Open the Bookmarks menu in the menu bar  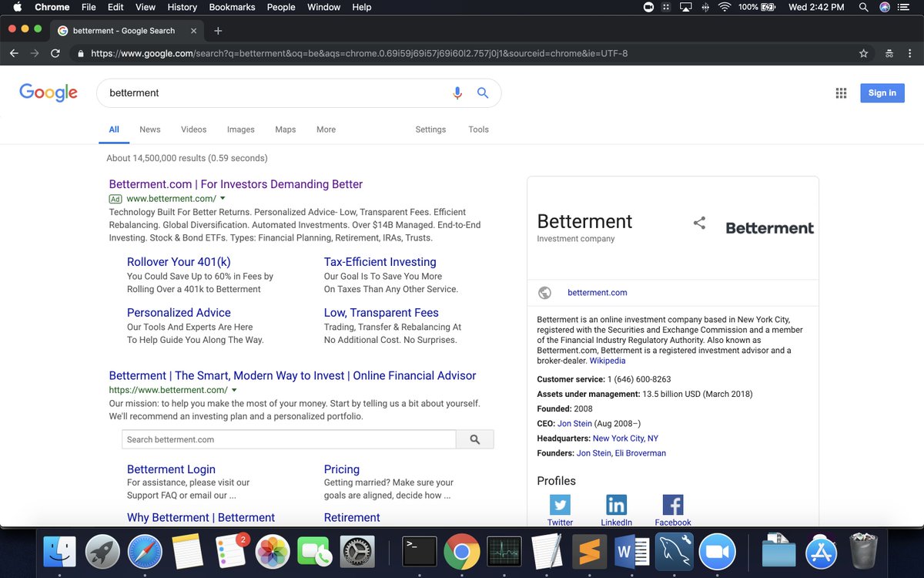point(232,7)
